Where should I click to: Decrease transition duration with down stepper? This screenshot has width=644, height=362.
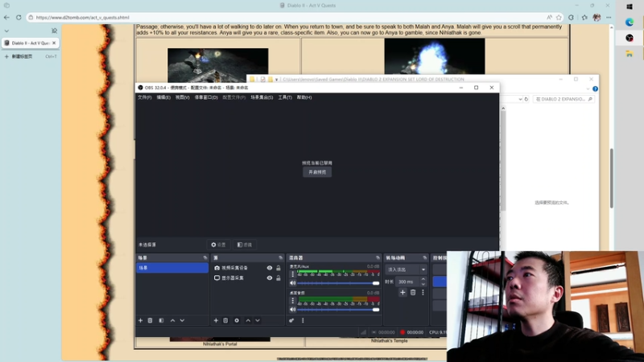click(x=423, y=284)
